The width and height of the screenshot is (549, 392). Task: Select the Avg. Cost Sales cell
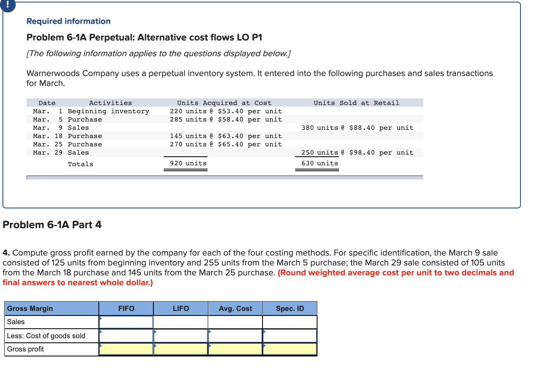click(x=235, y=322)
